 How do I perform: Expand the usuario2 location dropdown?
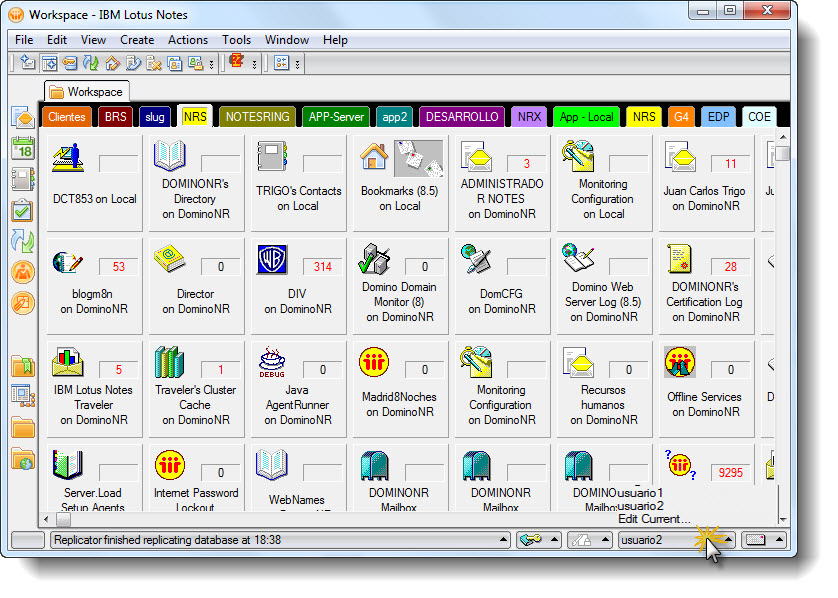pos(729,540)
